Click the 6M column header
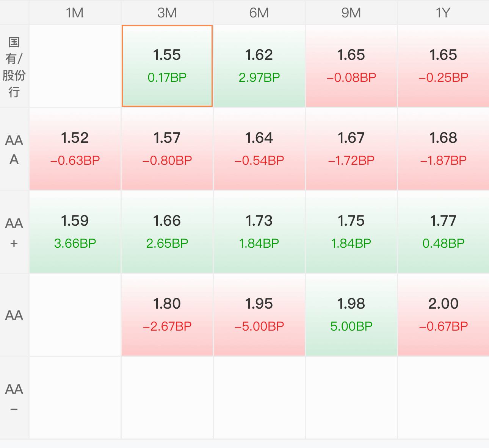Screen dimensions: 489x448 click(x=259, y=12)
